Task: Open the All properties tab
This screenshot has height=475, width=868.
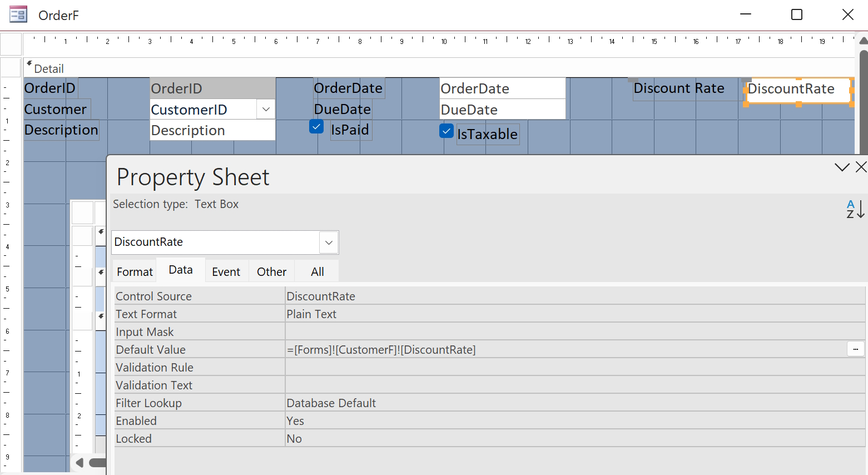Action: pos(317,272)
